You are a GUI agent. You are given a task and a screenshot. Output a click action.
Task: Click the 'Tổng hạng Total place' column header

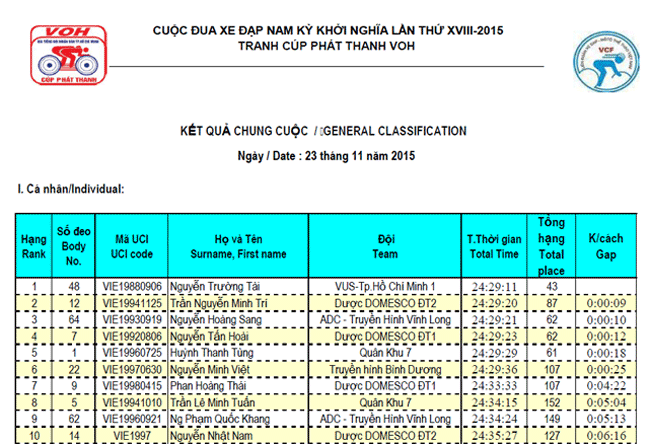tap(551, 246)
